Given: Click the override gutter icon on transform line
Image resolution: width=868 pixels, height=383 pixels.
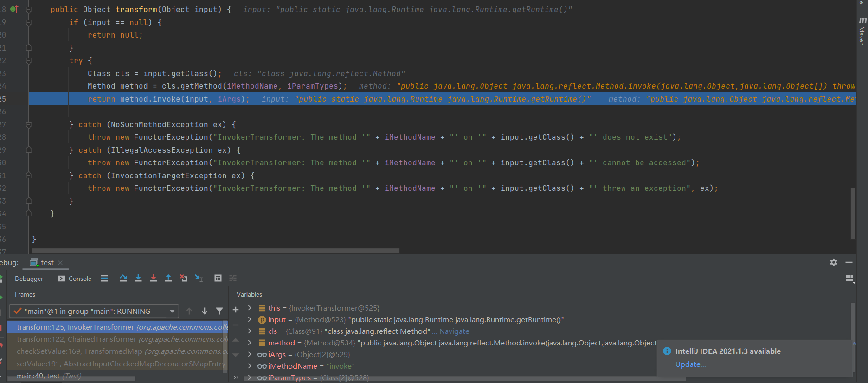Looking at the screenshot, I should pos(14,9).
